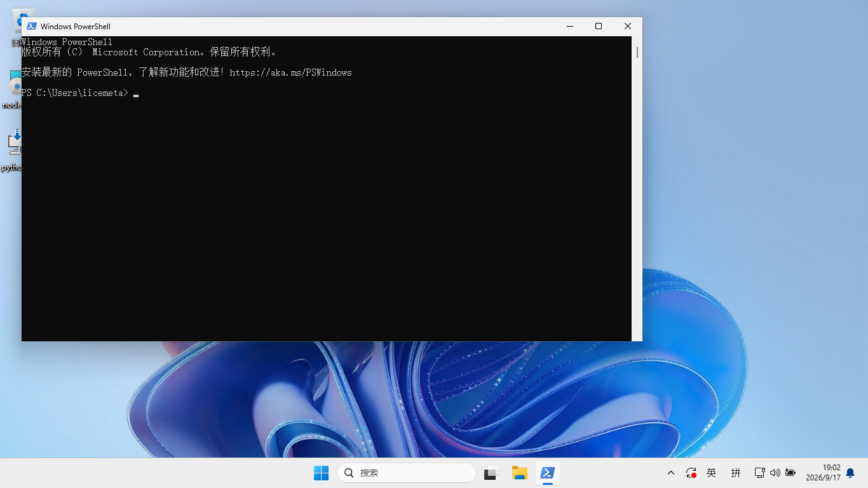868x488 pixels.
Task: Minimize the Windows PowerShell window
Action: pos(570,26)
